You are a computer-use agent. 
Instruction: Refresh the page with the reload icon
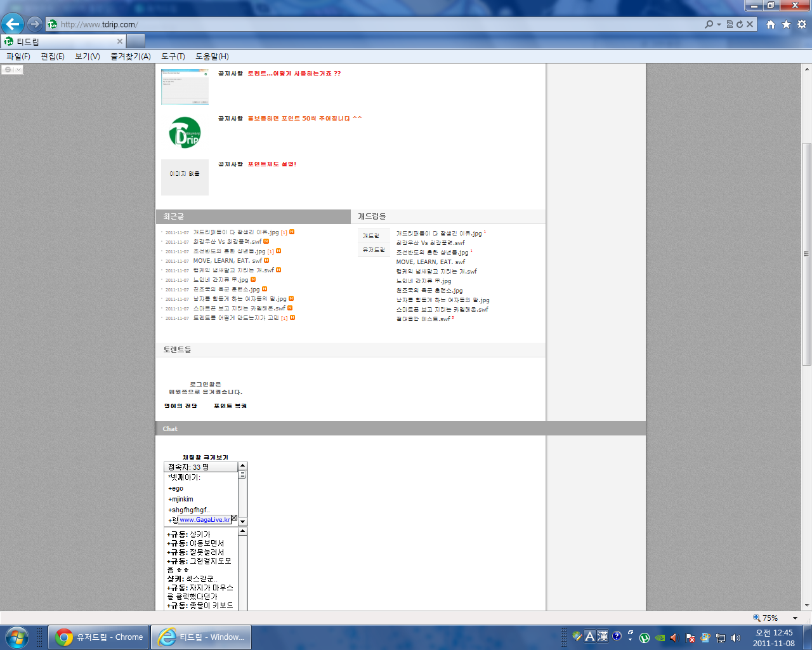tap(739, 24)
